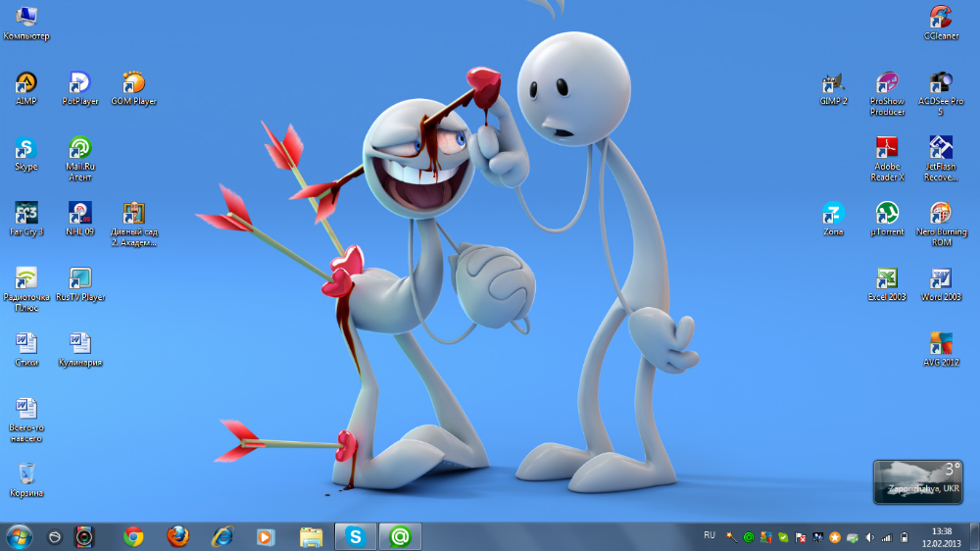This screenshot has height=551, width=980.
Task: Click the Skype desktop shortcut
Action: [x=25, y=154]
